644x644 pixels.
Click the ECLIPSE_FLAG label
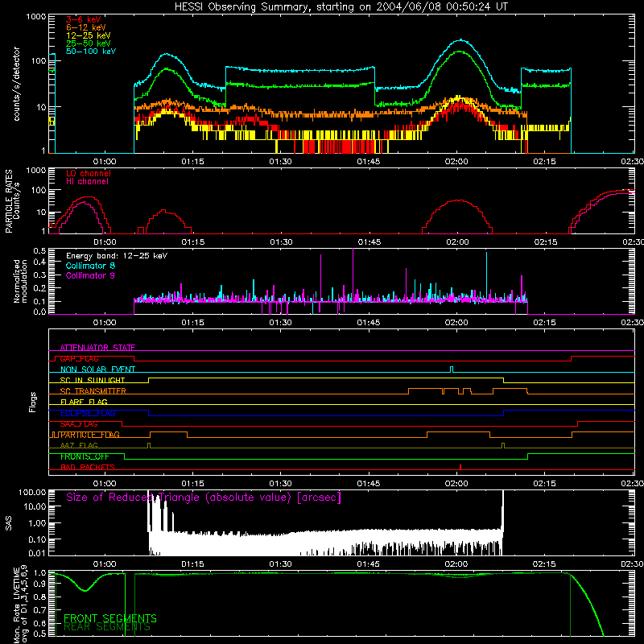[x=88, y=413]
